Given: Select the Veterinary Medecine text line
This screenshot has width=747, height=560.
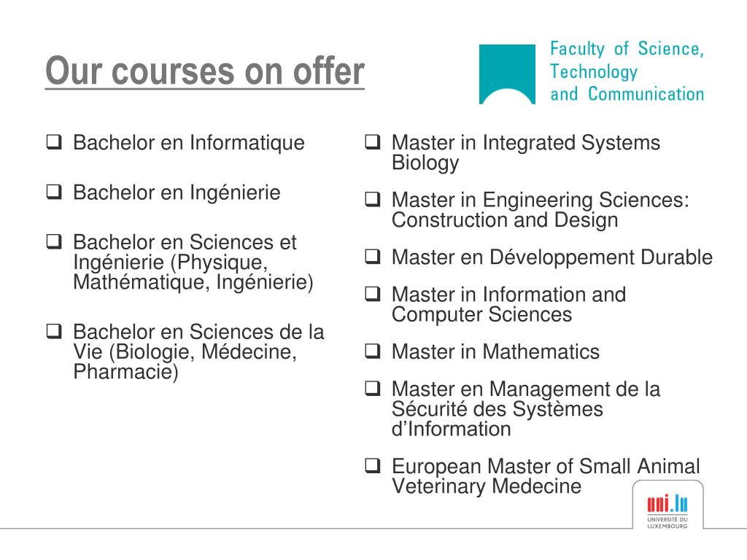Looking at the screenshot, I should click(487, 486).
